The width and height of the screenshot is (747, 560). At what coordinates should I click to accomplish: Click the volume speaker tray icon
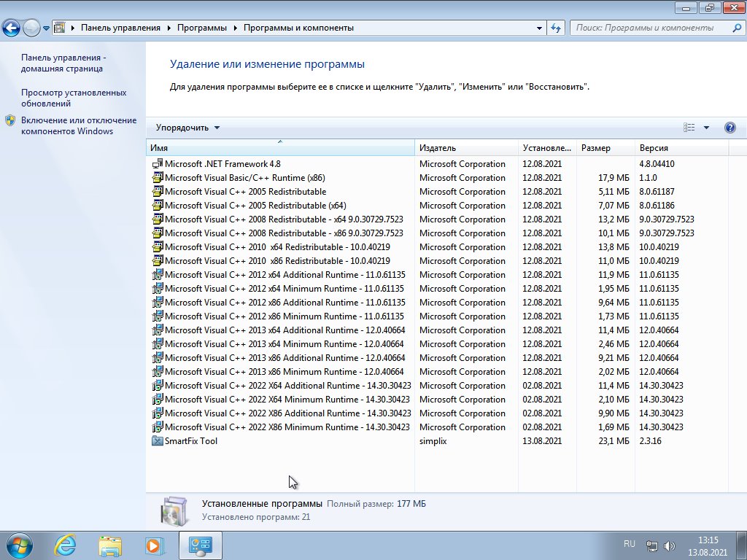pos(670,546)
